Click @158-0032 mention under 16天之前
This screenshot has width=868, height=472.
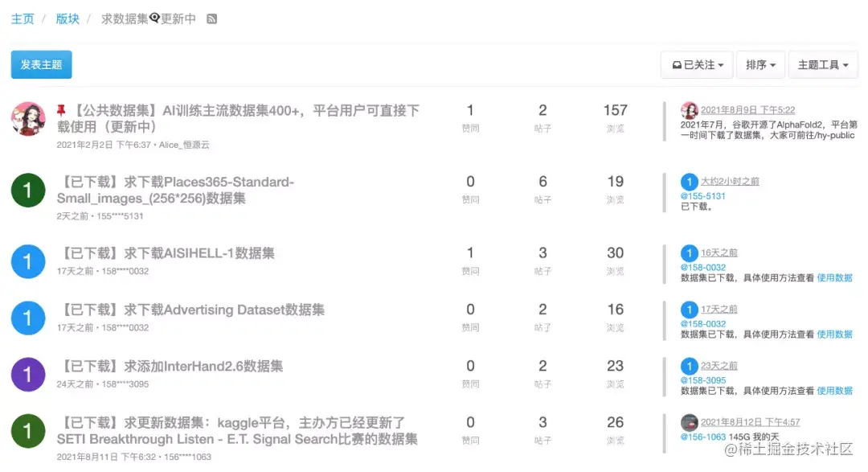click(703, 268)
